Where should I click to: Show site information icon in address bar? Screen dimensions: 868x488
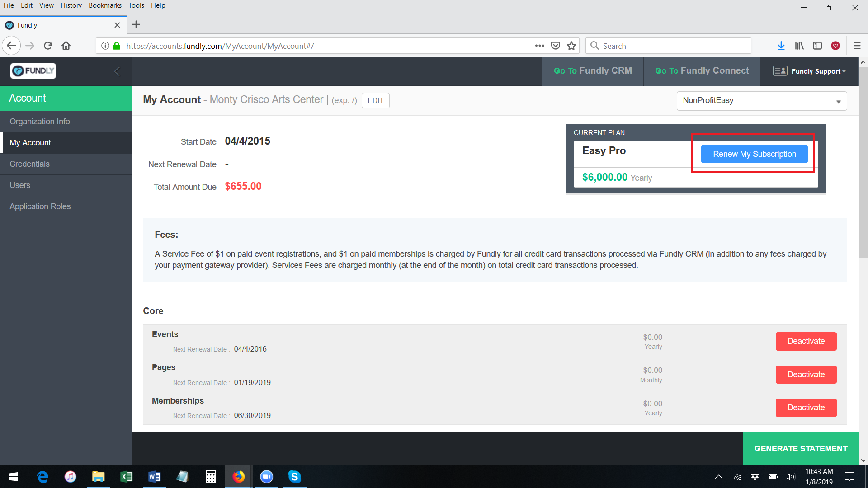point(105,46)
